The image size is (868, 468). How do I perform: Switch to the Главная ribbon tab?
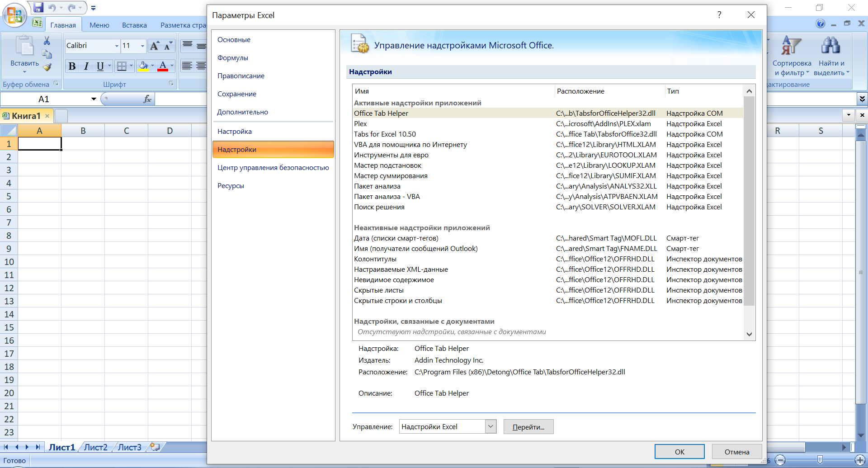coord(63,25)
